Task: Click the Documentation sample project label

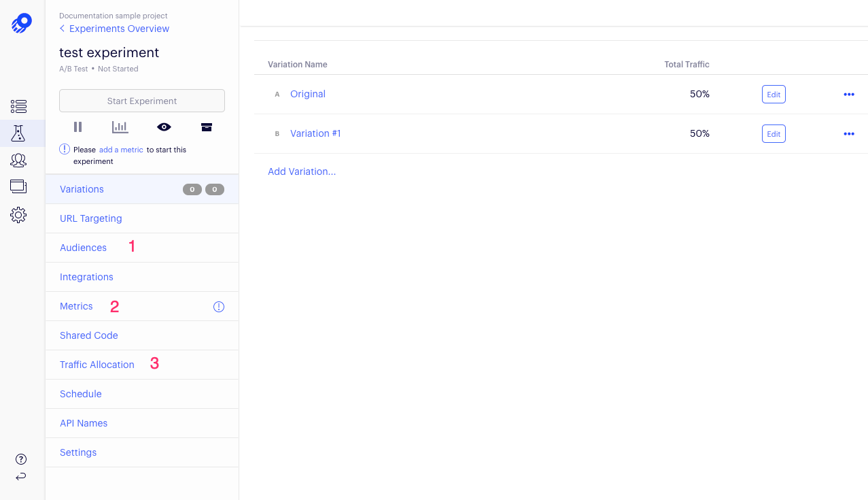Action: click(x=114, y=16)
